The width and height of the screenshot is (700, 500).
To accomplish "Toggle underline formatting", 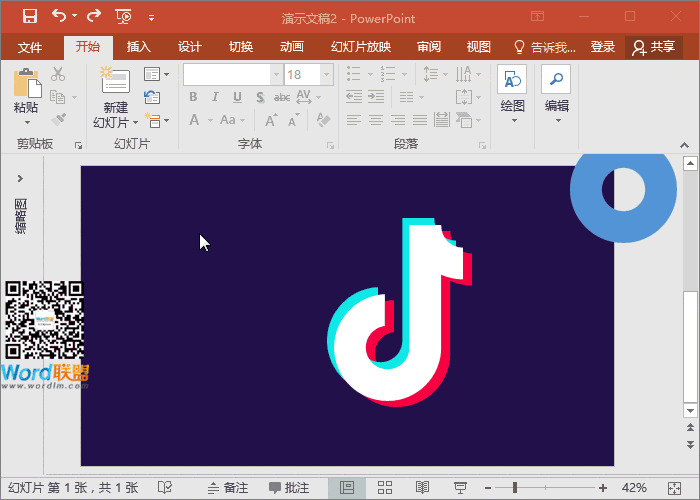I will 238,97.
